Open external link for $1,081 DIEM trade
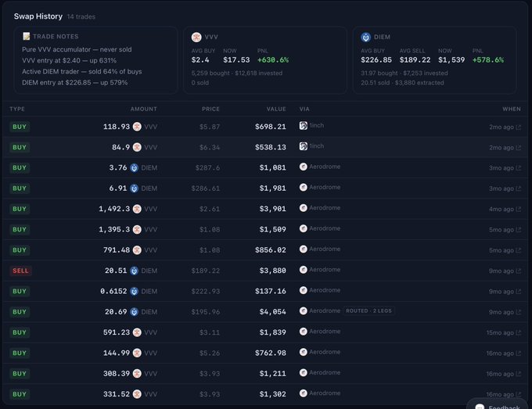 click(x=519, y=168)
